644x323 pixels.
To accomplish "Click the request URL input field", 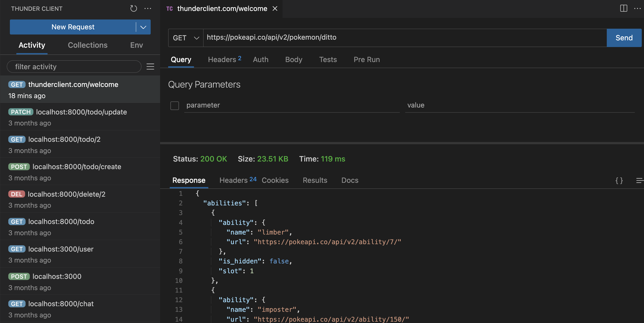I will [x=405, y=38].
